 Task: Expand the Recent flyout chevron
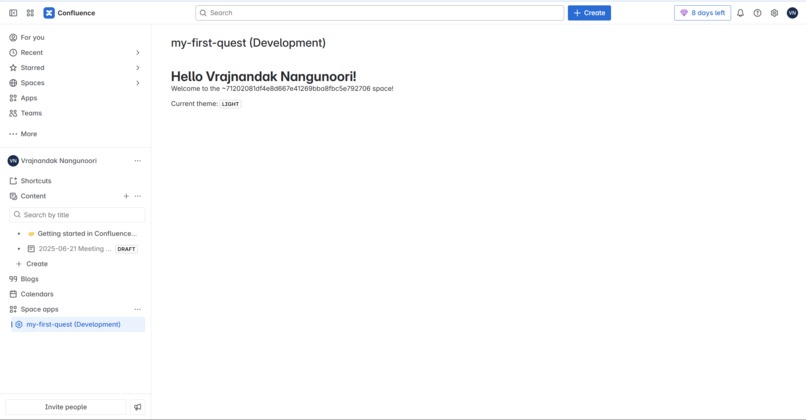(138, 52)
